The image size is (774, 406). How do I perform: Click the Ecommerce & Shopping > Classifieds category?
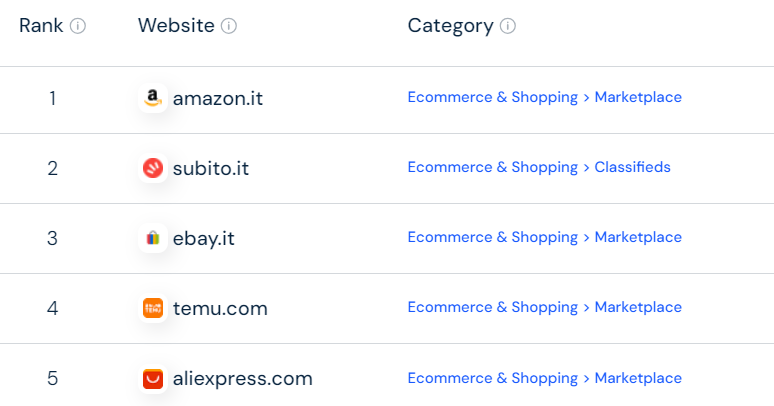539,167
